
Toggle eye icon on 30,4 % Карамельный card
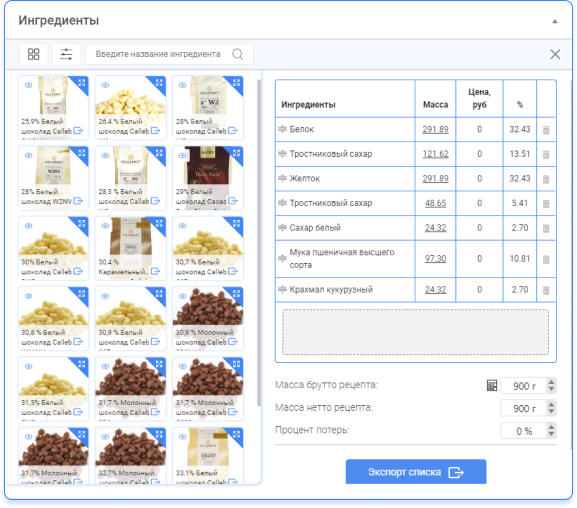[105, 226]
